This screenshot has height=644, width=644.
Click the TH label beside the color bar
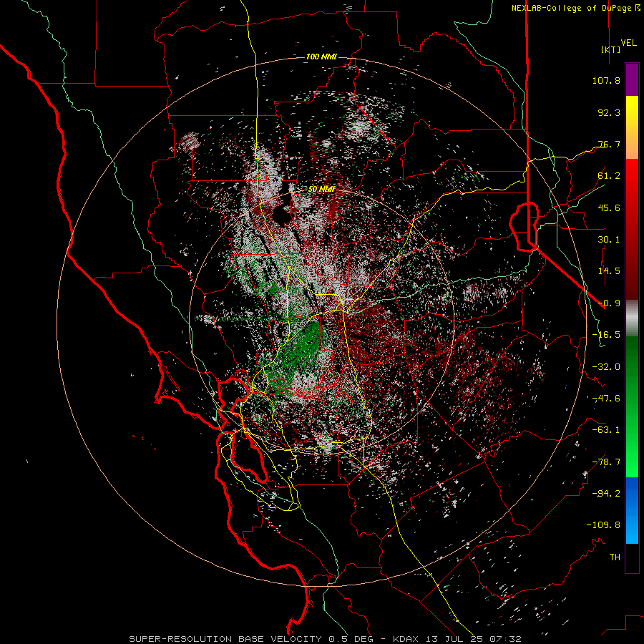pos(615,557)
